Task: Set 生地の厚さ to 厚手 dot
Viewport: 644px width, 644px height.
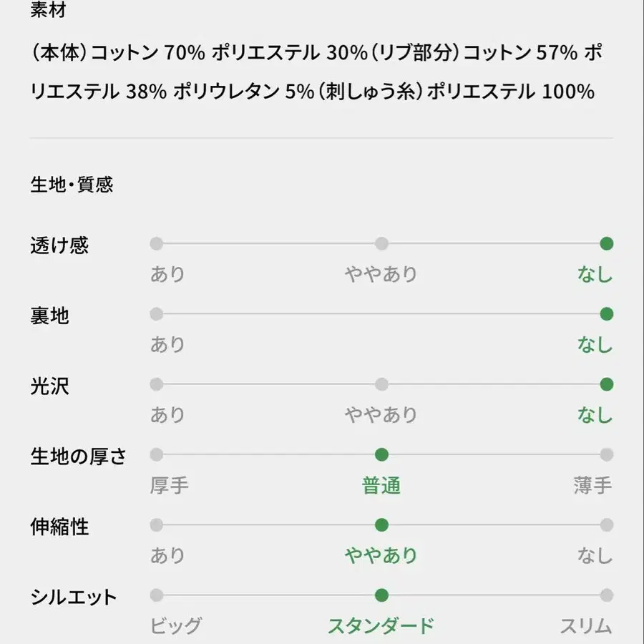Action: click(x=157, y=454)
